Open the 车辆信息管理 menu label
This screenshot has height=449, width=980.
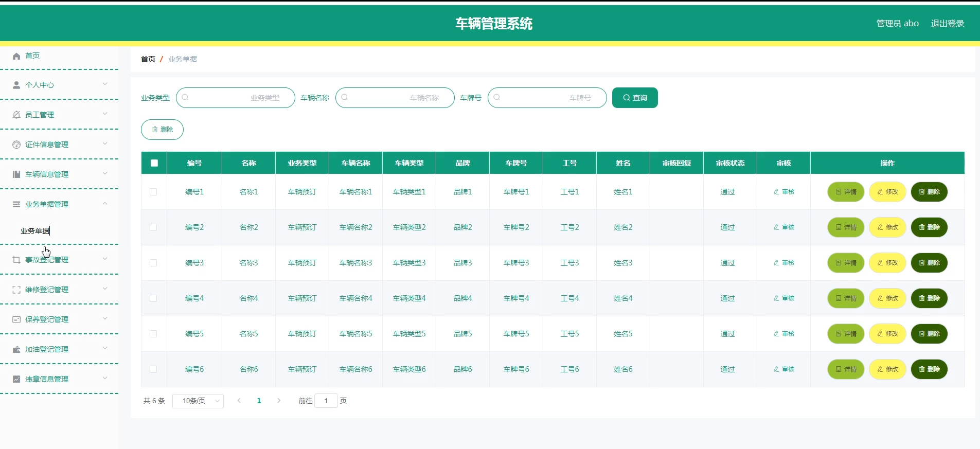point(47,174)
